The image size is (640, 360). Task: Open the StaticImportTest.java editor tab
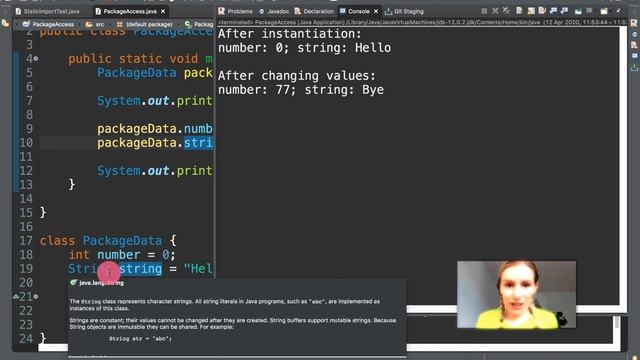pyautogui.click(x=47, y=11)
